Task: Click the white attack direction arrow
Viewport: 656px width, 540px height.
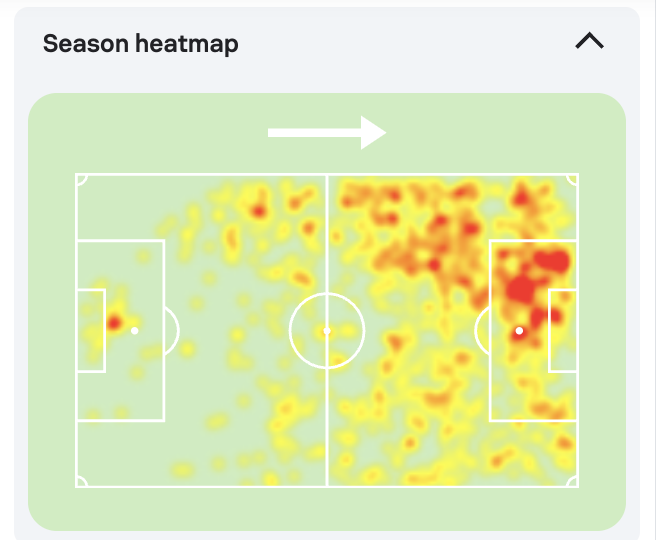Action: [x=327, y=133]
